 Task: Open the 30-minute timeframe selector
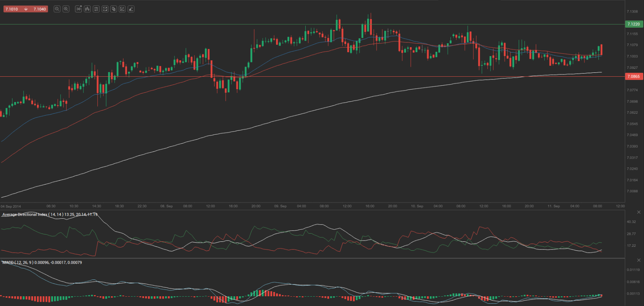(78, 9)
